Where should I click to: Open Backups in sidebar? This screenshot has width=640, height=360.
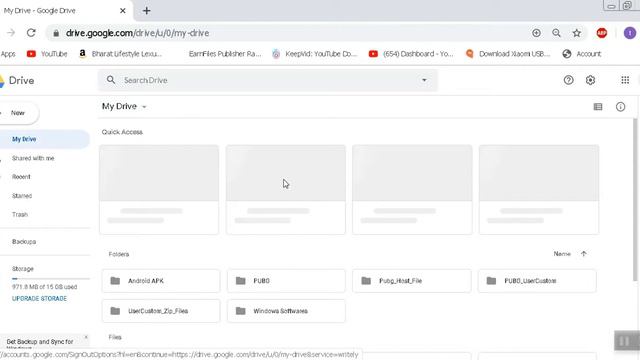24,242
